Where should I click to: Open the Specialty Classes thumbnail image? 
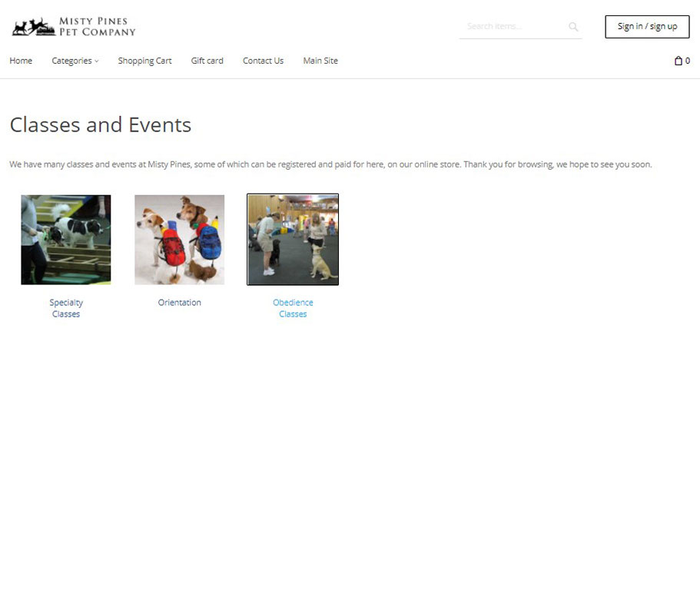pyautogui.click(x=66, y=240)
